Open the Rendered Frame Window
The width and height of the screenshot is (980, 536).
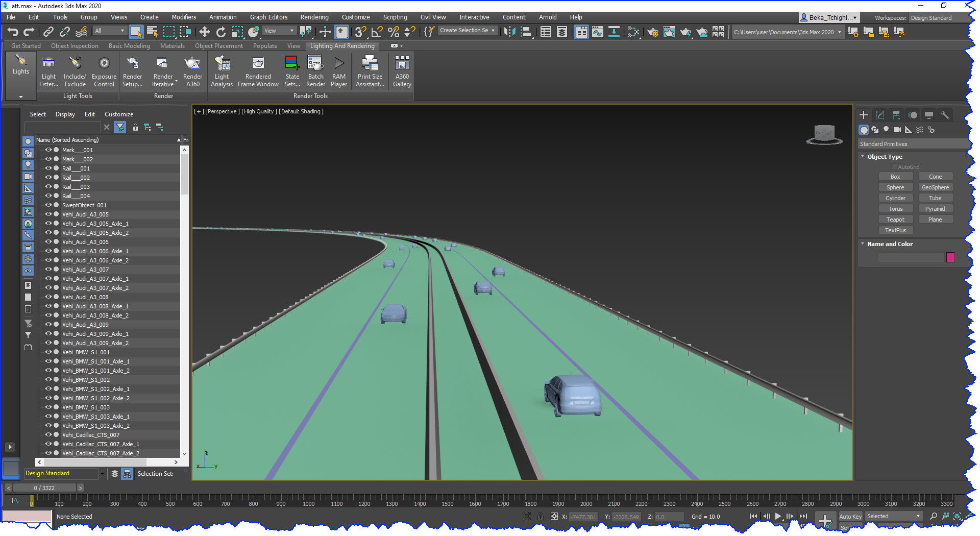258,71
